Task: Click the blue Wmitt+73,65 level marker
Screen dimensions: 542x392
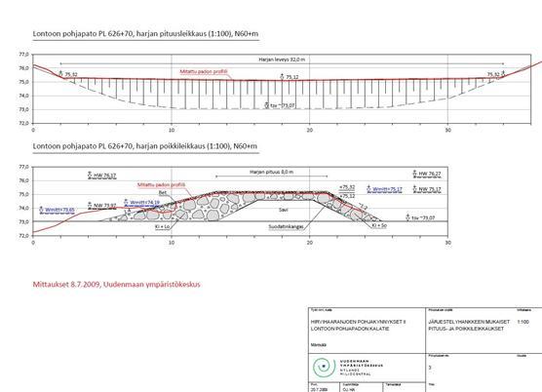Action: [x=58, y=210]
